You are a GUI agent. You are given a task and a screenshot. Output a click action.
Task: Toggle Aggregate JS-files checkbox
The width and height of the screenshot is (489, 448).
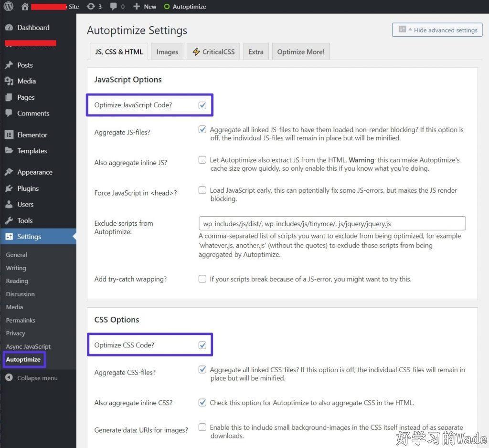coord(202,129)
